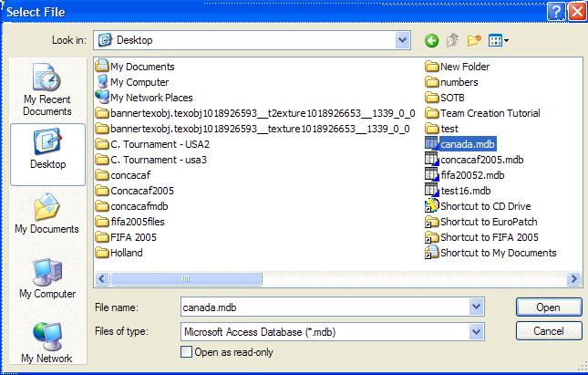Expand the Look in dropdown
The height and width of the screenshot is (375, 588).
click(x=402, y=40)
